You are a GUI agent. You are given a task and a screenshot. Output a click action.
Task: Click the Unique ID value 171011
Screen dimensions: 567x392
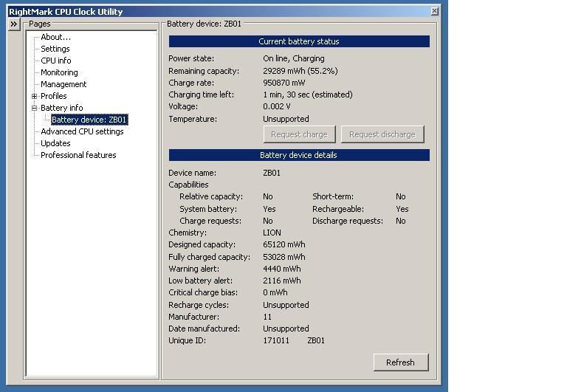point(276,340)
